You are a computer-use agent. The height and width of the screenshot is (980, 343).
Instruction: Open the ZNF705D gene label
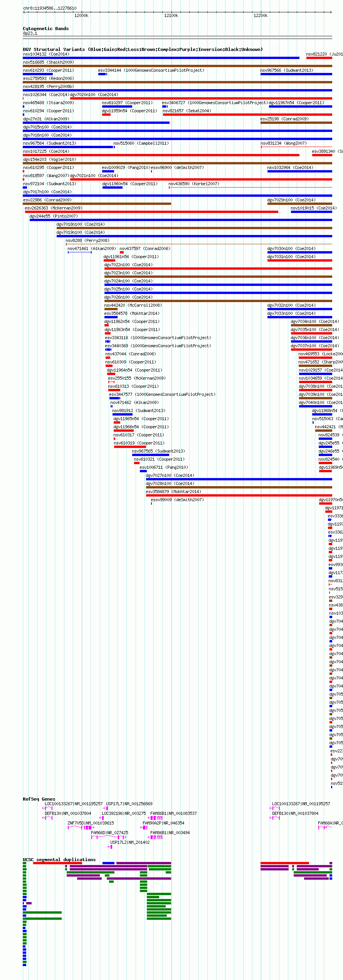(x=91, y=823)
